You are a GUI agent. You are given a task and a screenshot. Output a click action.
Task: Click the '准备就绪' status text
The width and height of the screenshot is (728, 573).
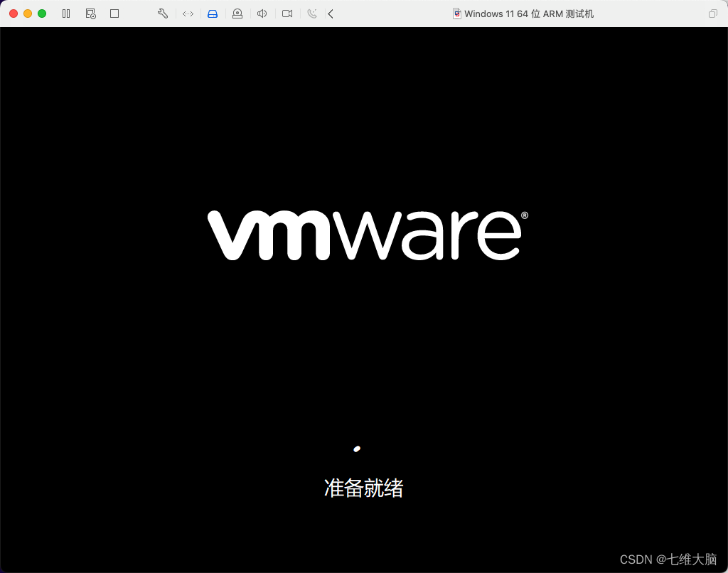(x=363, y=488)
